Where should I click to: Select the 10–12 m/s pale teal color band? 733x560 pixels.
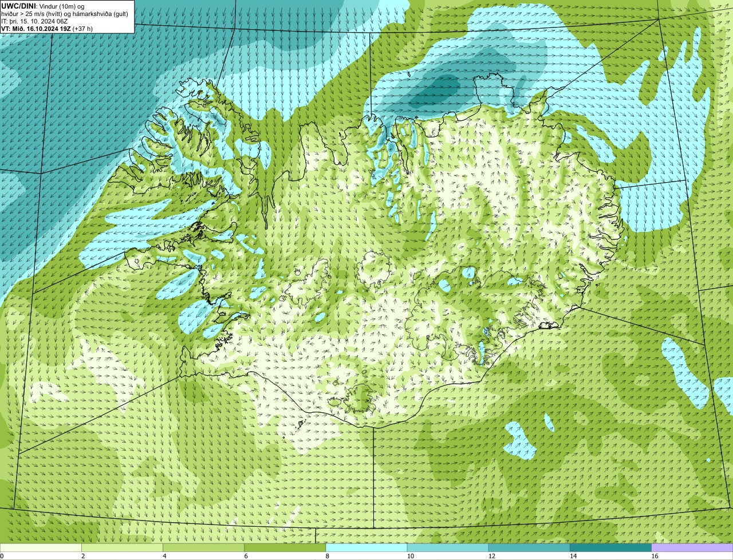448,547
